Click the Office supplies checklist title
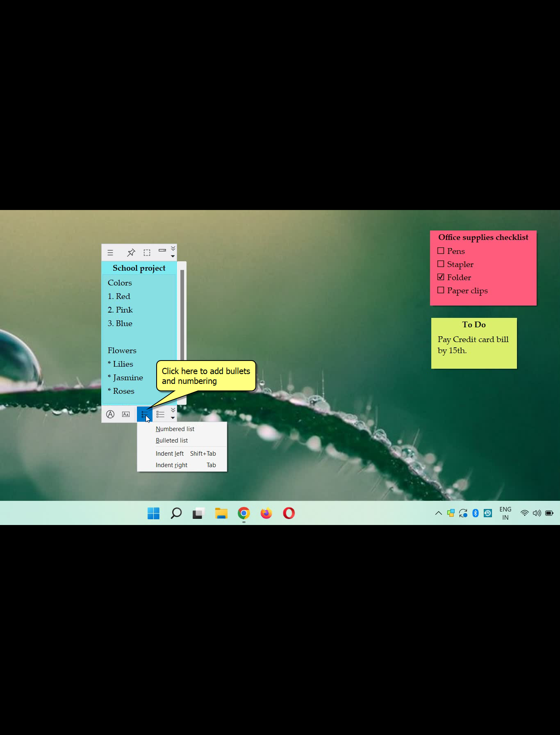Image resolution: width=560 pixels, height=735 pixels. (x=483, y=237)
